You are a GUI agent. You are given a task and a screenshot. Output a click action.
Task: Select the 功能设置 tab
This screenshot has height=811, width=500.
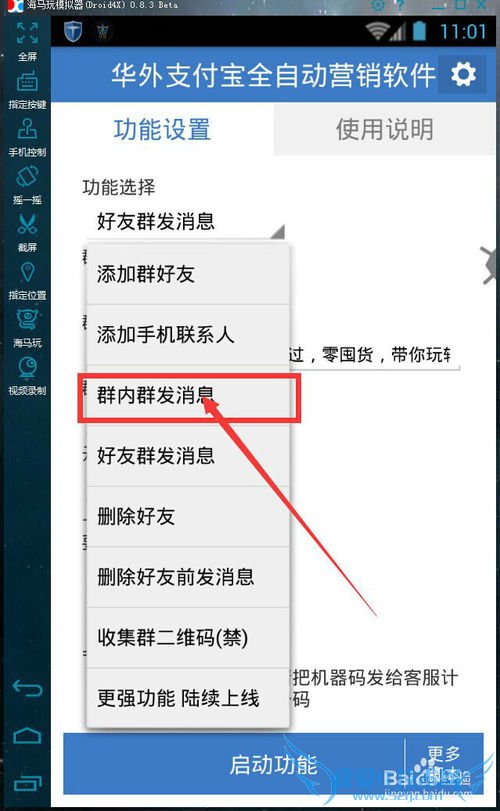[x=162, y=129]
